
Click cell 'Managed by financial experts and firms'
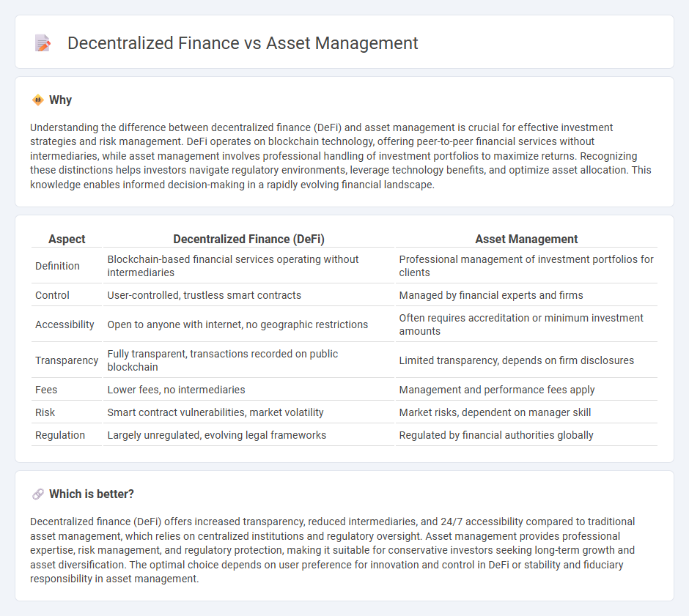[x=526, y=295]
